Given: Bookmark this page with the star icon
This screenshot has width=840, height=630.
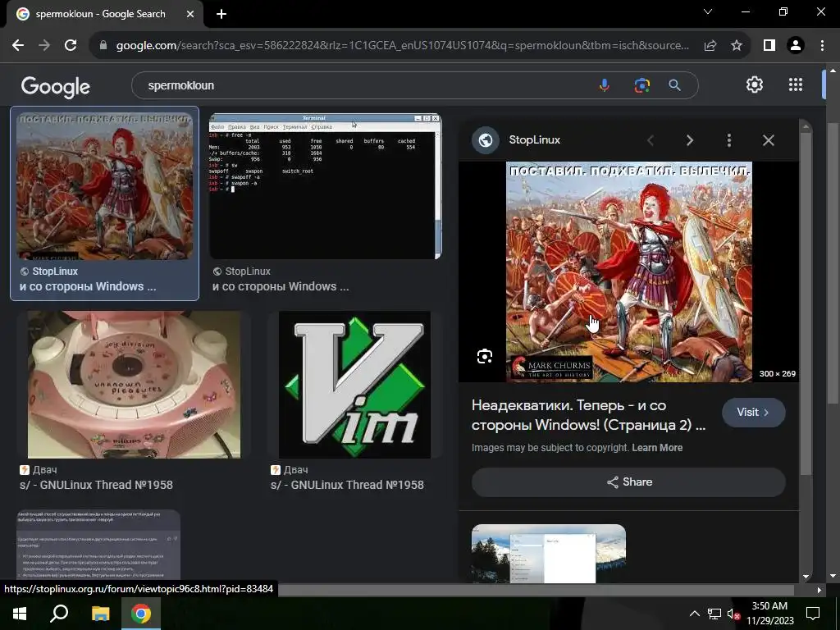Looking at the screenshot, I should 737,46.
